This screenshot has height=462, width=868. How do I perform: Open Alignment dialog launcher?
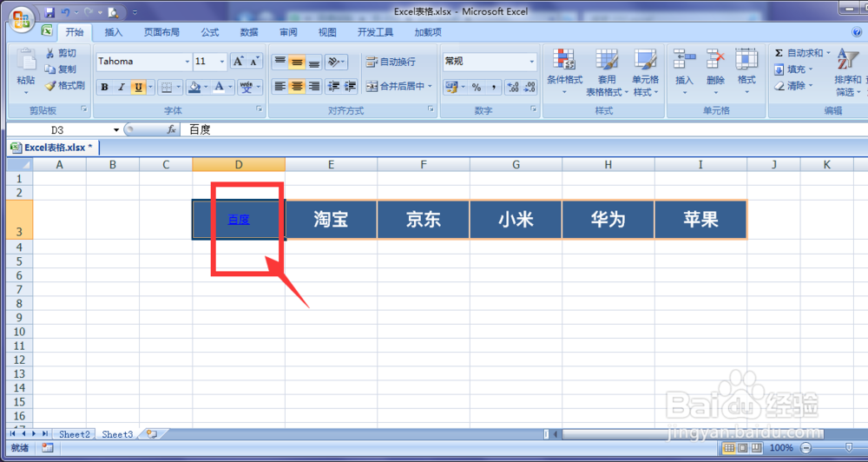click(431, 109)
